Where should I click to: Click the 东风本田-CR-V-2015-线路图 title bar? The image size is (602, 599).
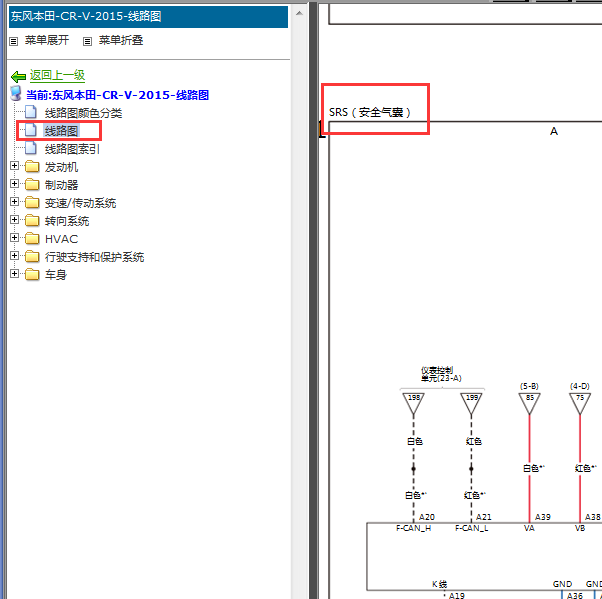pos(148,17)
